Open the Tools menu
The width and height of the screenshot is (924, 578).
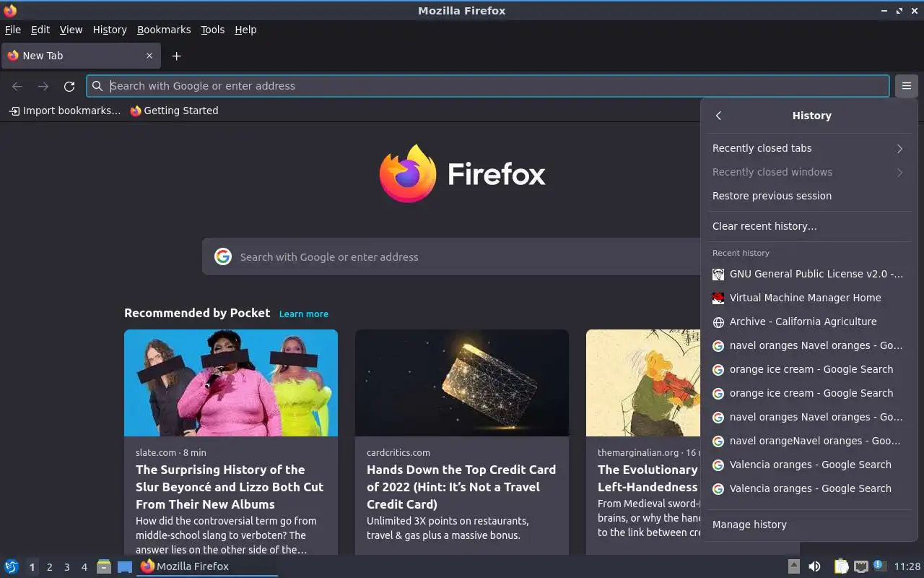coord(213,30)
